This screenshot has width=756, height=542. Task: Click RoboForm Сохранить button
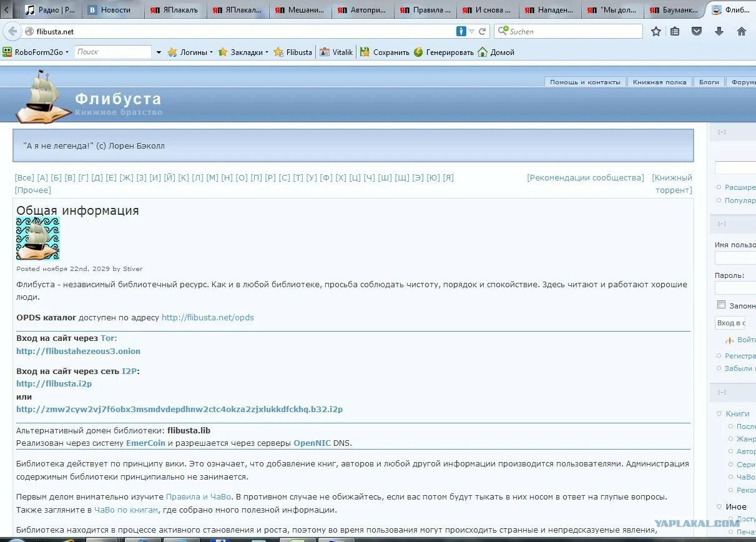pyautogui.click(x=385, y=52)
